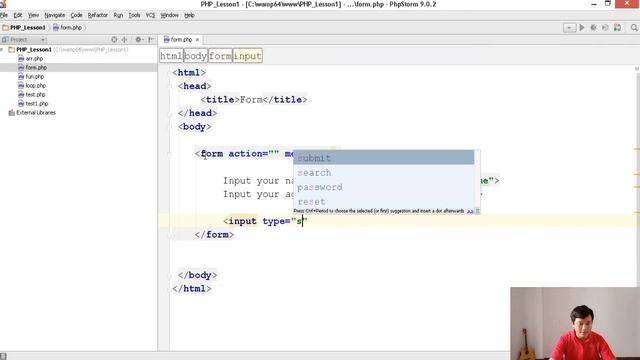Open Search Everywhere magnifier icon
The image size is (640, 360).
pos(634,27)
